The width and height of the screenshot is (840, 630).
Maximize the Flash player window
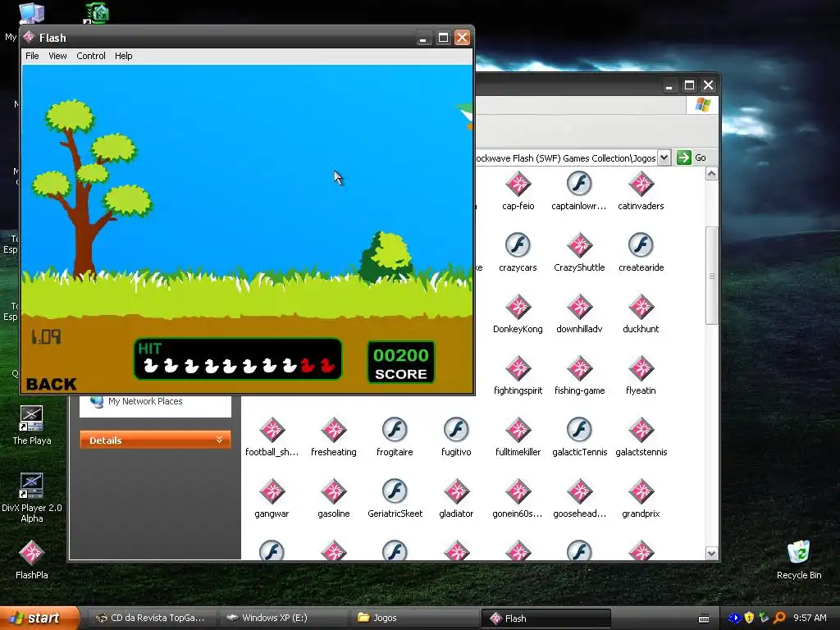tap(443, 38)
